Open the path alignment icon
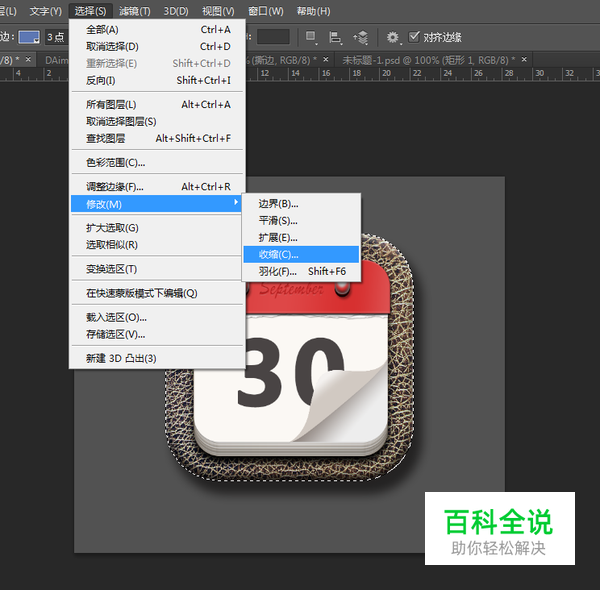 coord(335,37)
